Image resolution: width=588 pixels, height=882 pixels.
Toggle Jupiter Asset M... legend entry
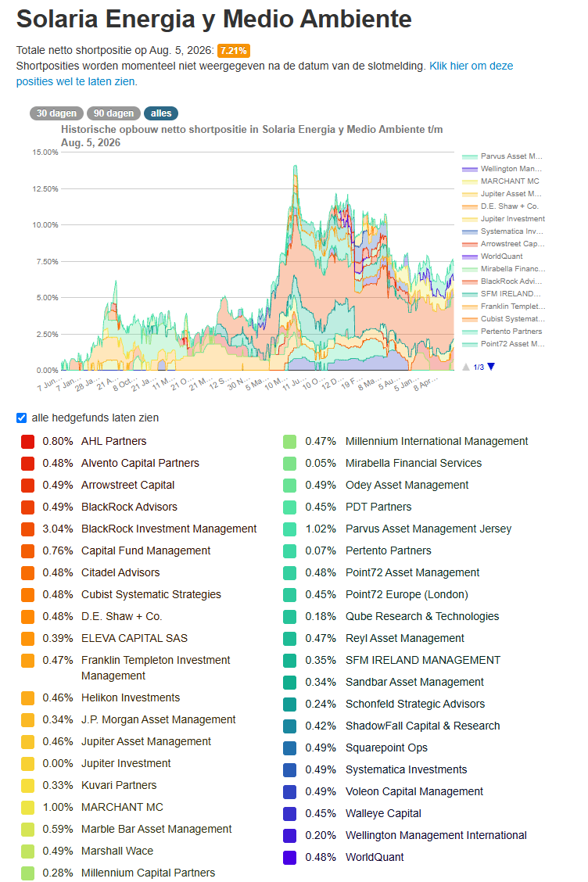click(502, 193)
